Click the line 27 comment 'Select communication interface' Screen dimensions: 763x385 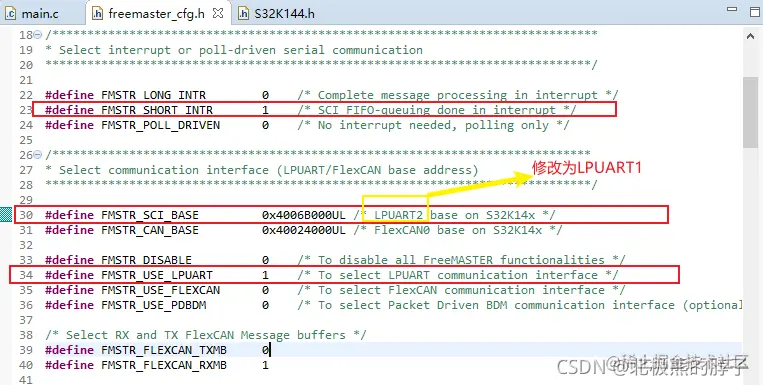[262, 170]
